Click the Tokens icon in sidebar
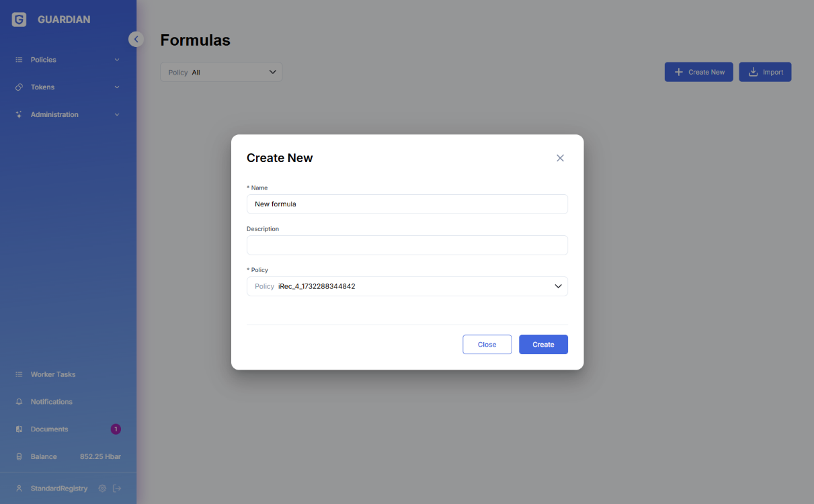This screenshot has width=814, height=504. pos(19,87)
